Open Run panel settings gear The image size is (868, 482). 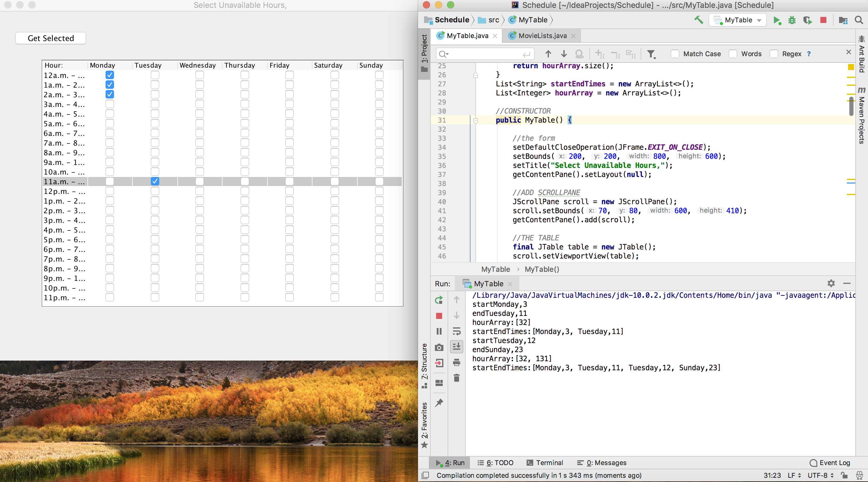831,283
